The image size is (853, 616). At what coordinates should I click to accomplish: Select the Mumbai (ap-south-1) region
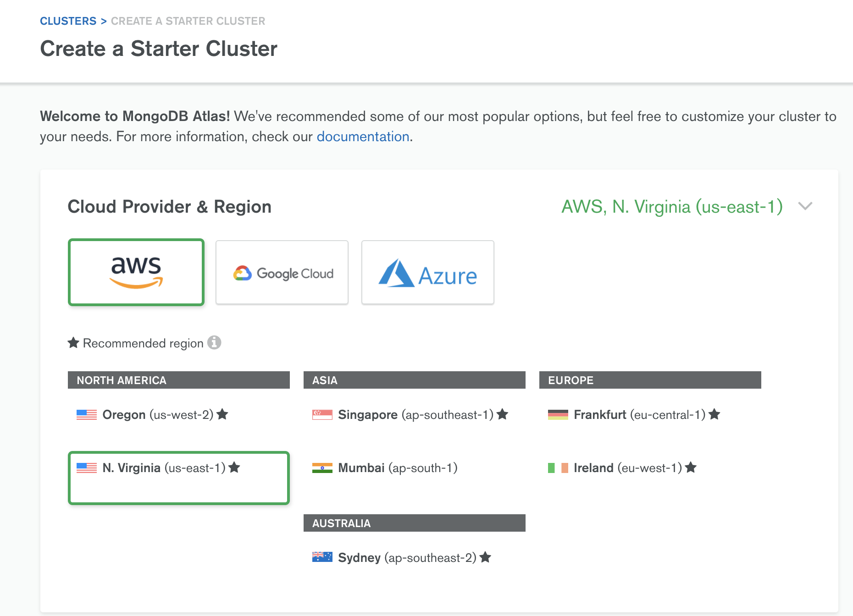coord(397,468)
